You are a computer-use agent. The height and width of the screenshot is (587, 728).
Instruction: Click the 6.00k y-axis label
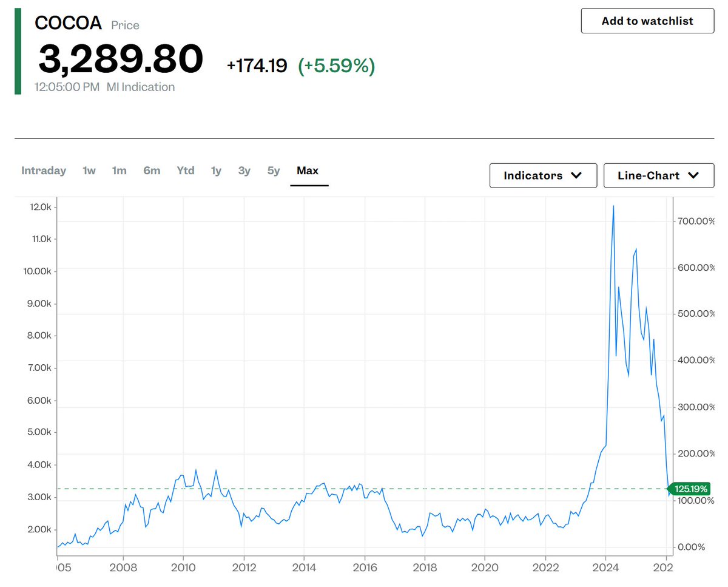[x=39, y=401]
